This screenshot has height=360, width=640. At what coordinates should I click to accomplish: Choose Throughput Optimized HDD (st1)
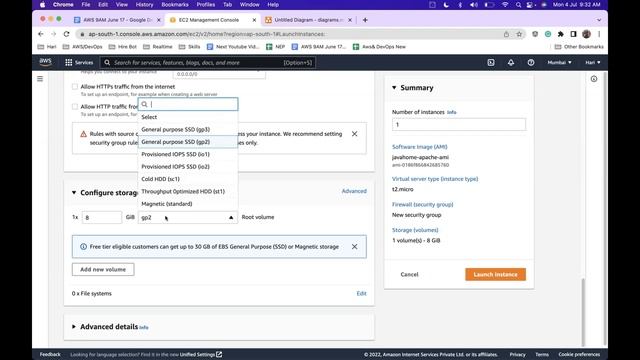point(188,191)
